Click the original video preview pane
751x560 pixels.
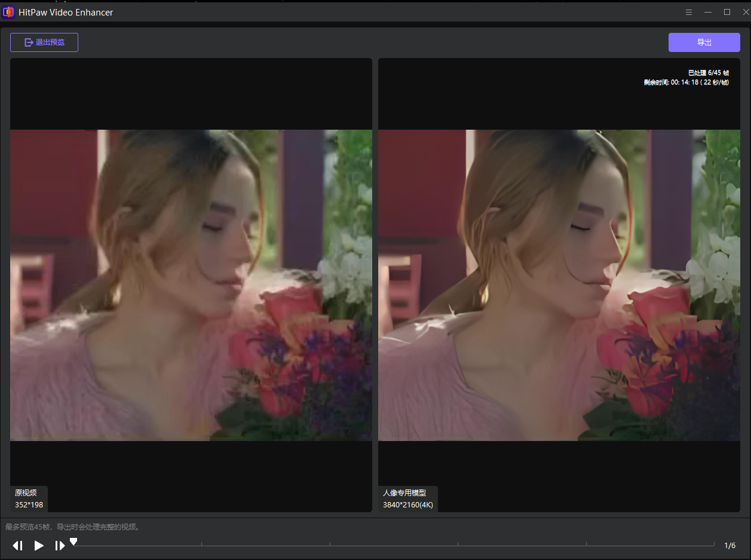(x=191, y=285)
